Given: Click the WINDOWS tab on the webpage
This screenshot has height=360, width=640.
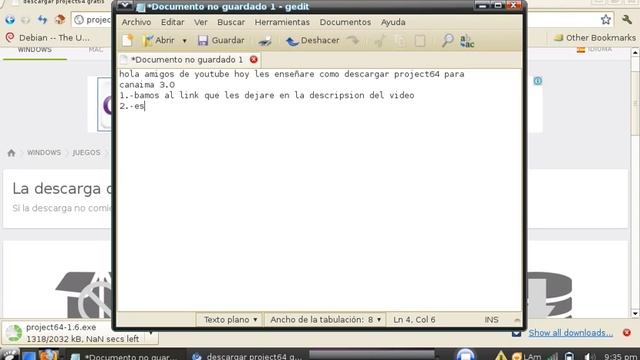Looking at the screenshot, I should [35, 50].
